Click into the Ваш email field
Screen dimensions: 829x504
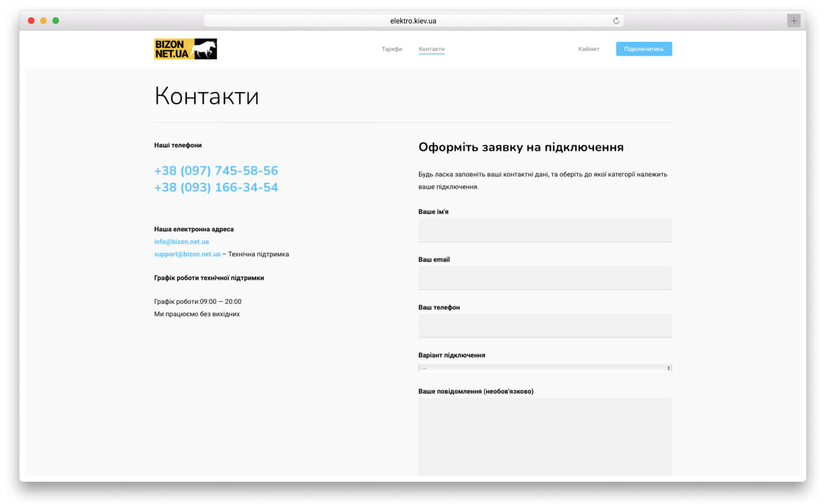pos(545,278)
